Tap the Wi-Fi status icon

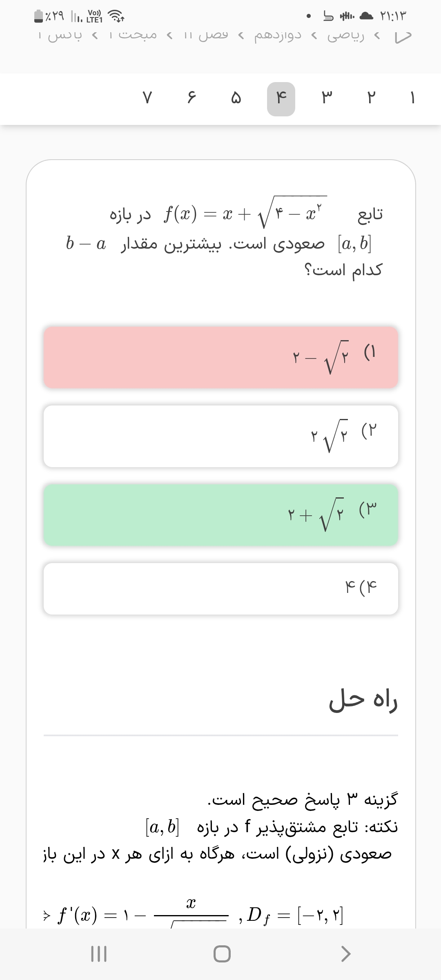coord(118,17)
